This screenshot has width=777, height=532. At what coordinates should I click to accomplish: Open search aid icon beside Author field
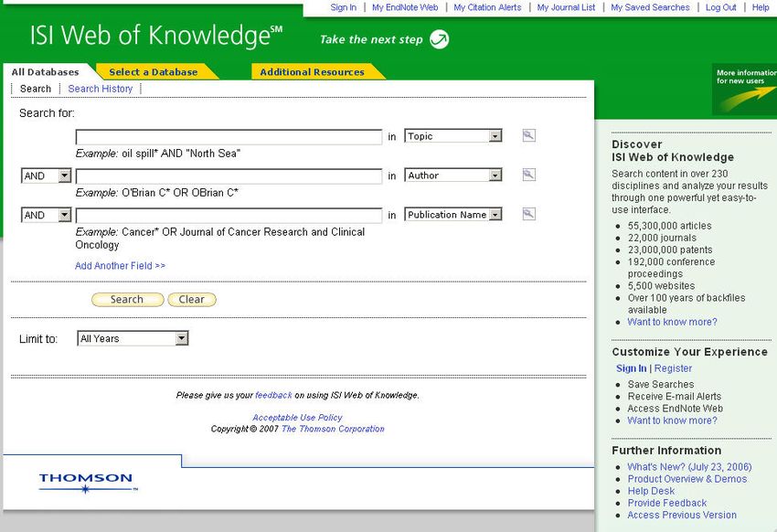click(x=528, y=175)
